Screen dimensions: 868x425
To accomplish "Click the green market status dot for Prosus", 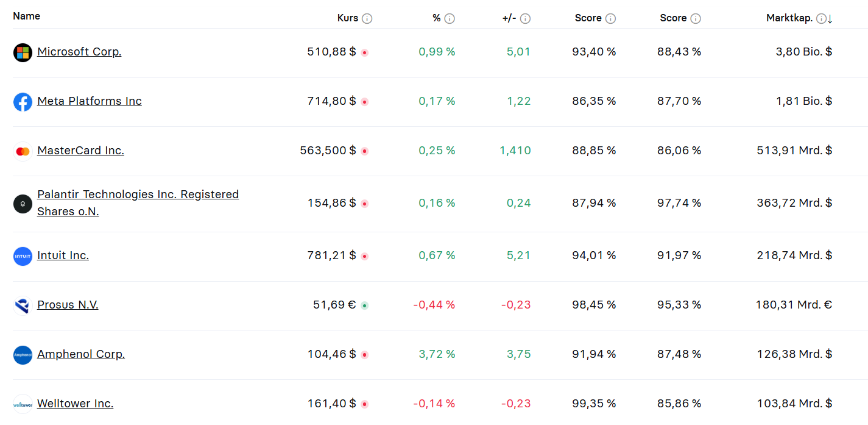I will (x=364, y=305).
